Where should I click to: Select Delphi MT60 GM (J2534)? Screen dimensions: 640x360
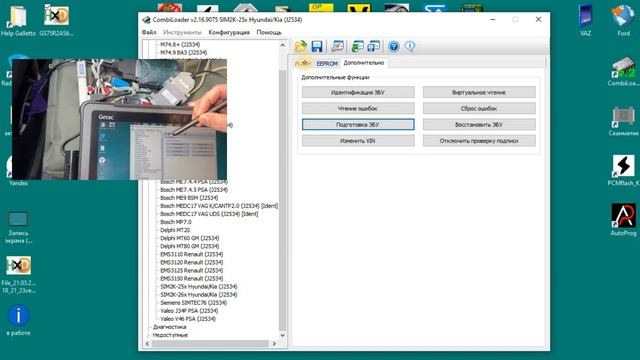click(189, 238)
